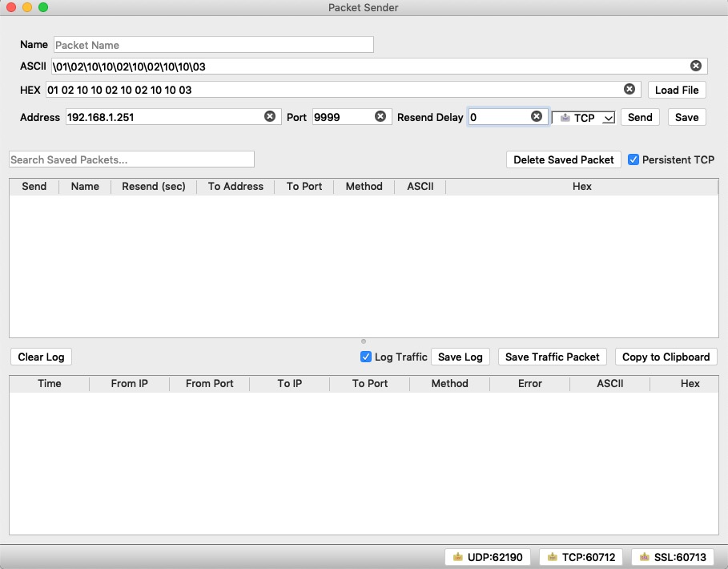The width and height of the screenshot is (728, 569).
Task: Focus the Packet Name input field
Action: pyautogui.click(x=214, y=45)
